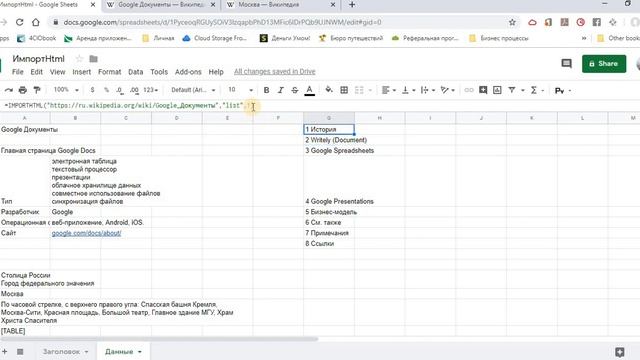The width and height of the screenshot is (640, 360).
Task: Open File menu
Action: click(18, 72)
